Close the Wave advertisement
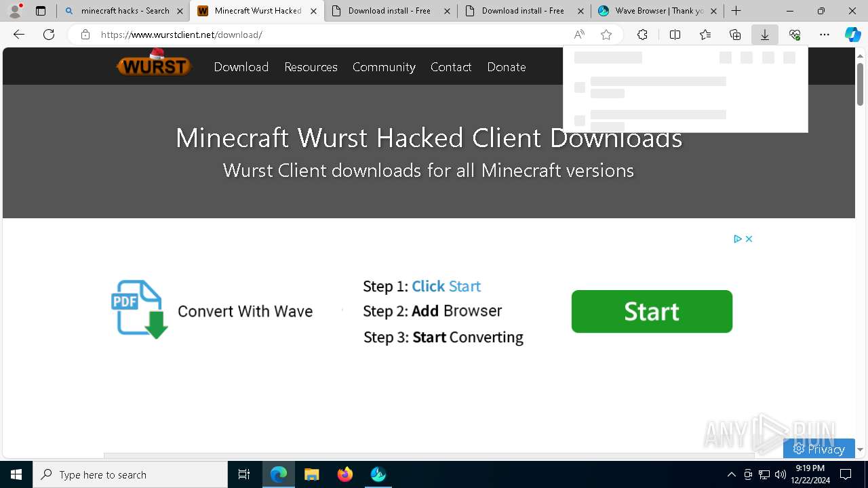 point(749,239)
